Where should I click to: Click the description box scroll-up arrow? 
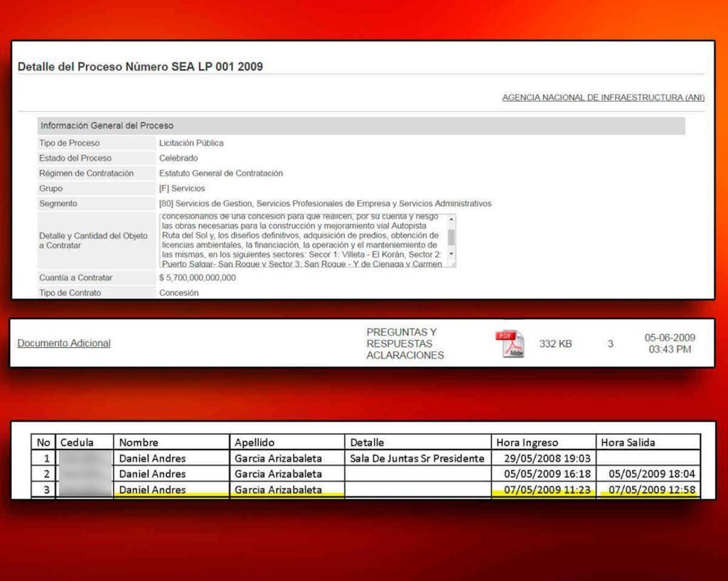tap(451, 220)
